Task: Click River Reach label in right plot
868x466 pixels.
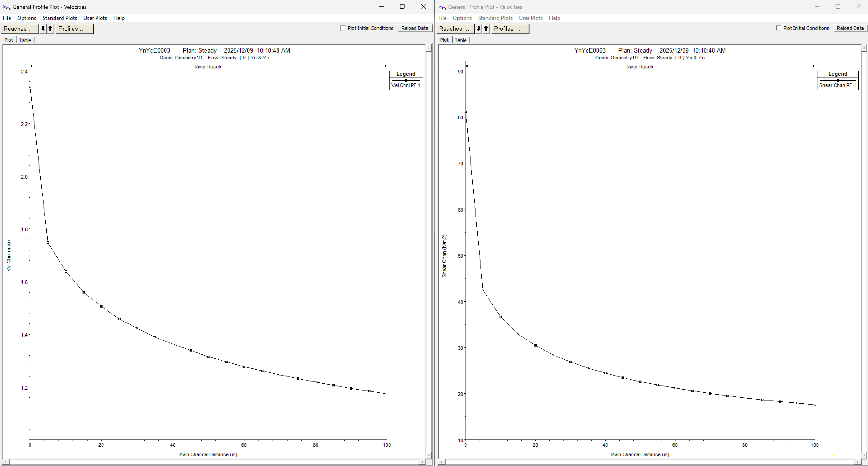Action: click(x=640, y=67)
